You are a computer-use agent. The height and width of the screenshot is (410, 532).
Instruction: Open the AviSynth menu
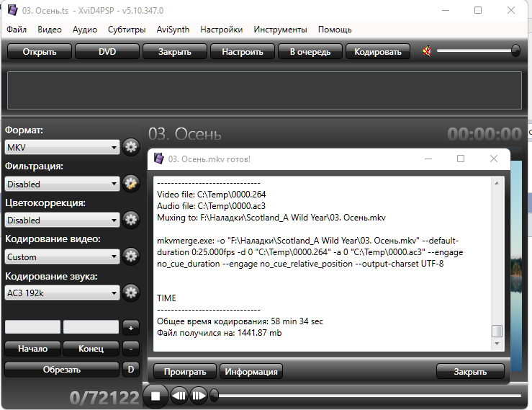(x=173, y=30)
